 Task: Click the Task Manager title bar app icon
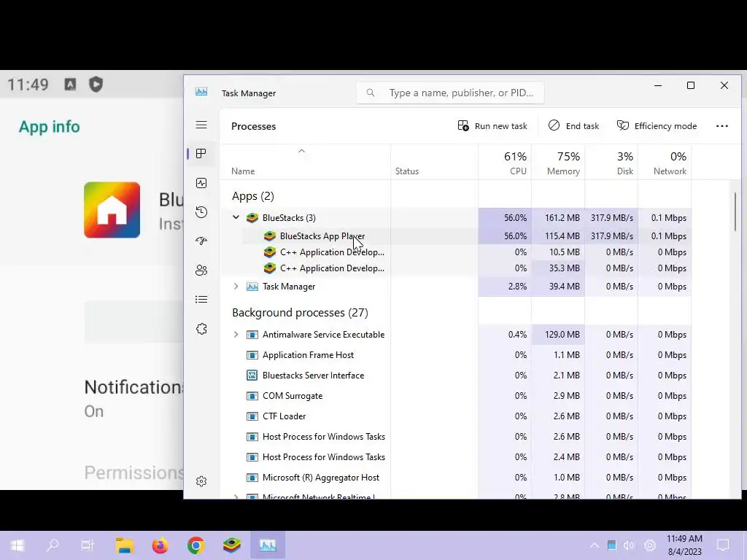pyautogui.click(x=201, y=91)
